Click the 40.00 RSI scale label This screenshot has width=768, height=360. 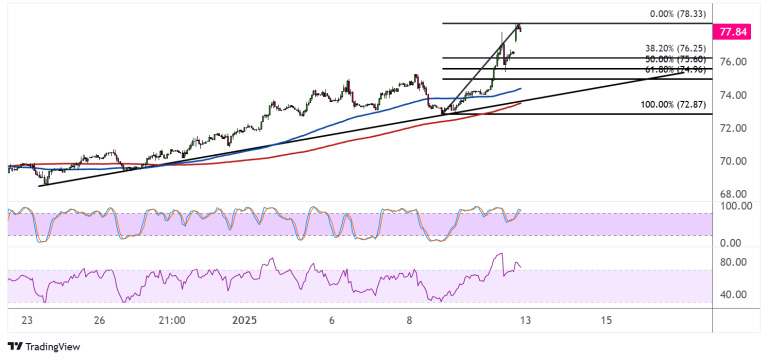tap(733, 295)
